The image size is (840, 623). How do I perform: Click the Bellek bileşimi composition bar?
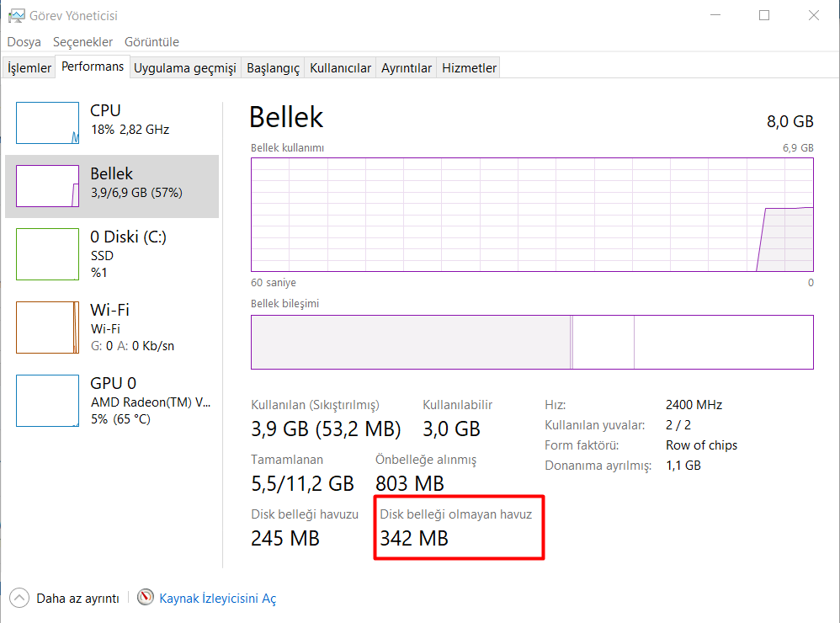pos(532,342)
